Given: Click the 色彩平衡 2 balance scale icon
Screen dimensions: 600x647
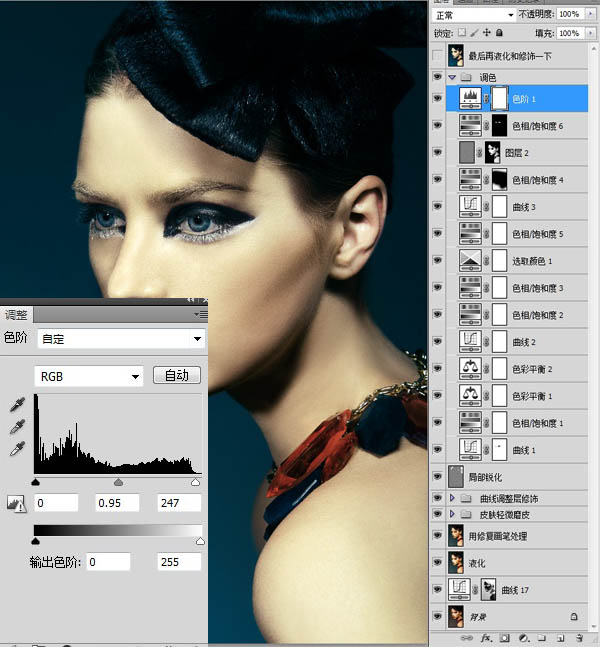Looking at the screenshot, I should pos(470,369).
